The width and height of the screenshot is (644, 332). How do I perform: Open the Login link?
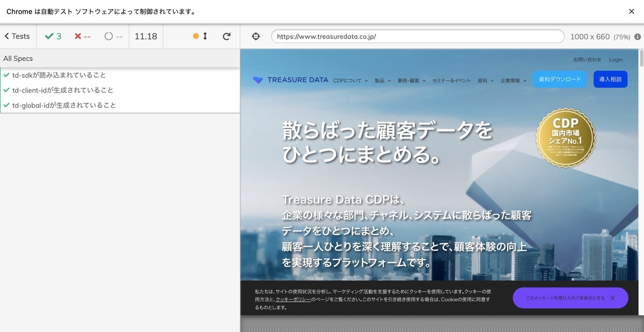[616, 60]
